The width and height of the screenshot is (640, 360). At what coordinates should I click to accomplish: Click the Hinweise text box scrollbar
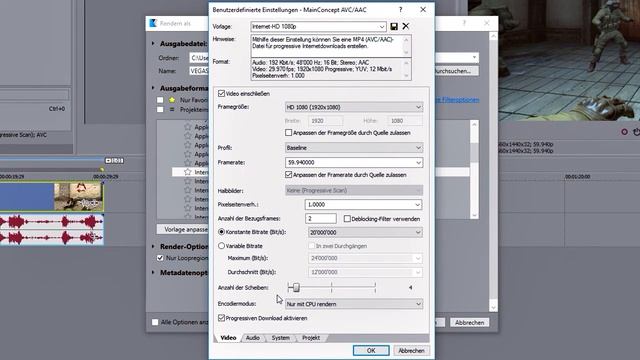point(406,46)
